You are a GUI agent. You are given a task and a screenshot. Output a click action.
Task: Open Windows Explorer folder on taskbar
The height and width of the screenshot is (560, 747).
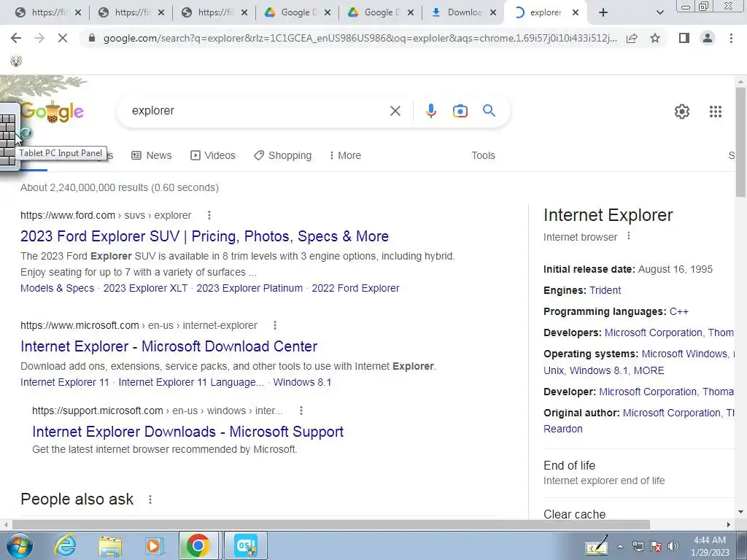click(x=110, y=546)
